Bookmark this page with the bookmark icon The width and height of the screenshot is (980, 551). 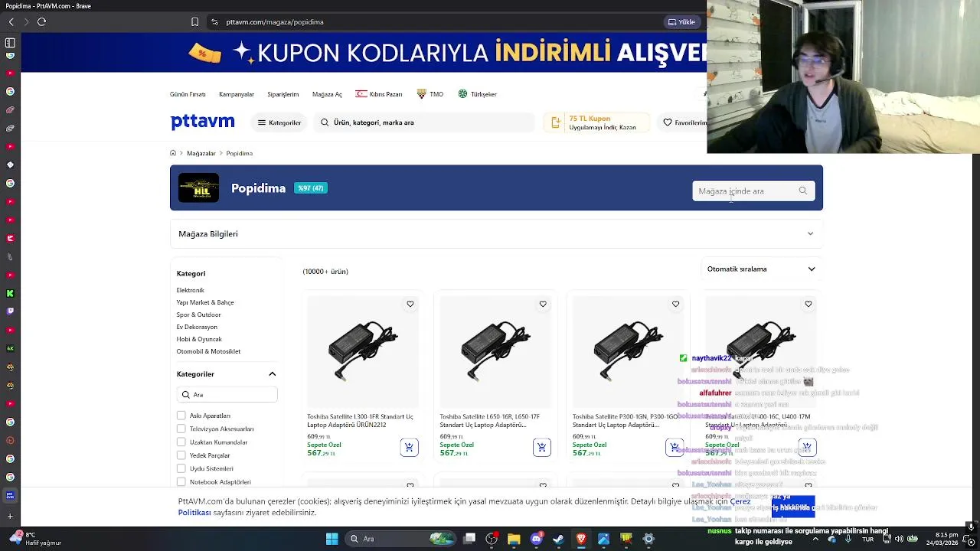point(194,21)
